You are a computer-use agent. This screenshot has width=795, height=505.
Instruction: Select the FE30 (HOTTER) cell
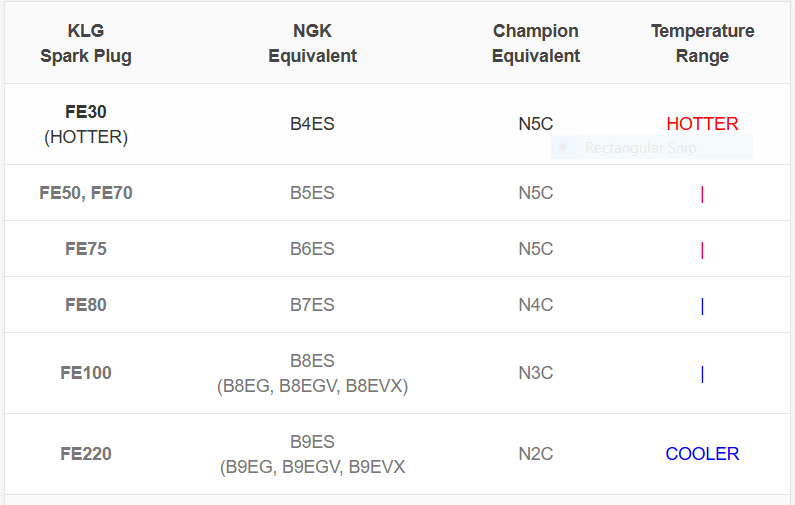coord(86,124)
